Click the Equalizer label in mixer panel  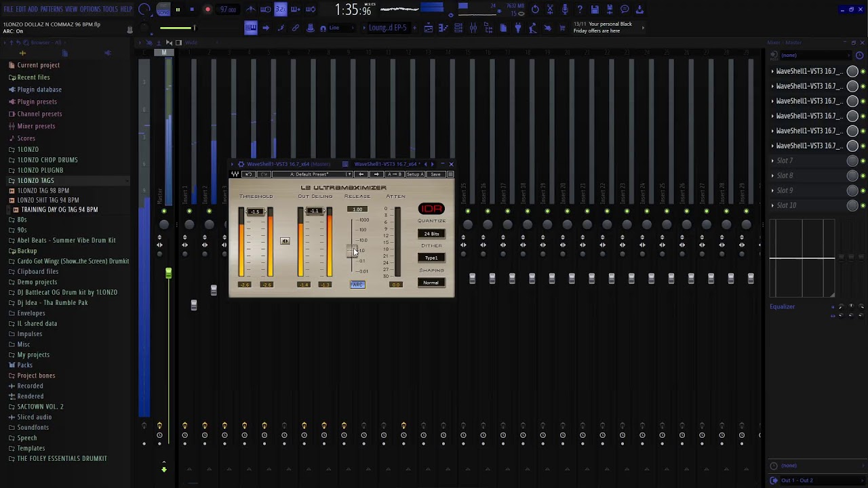(x=782, y=306)
